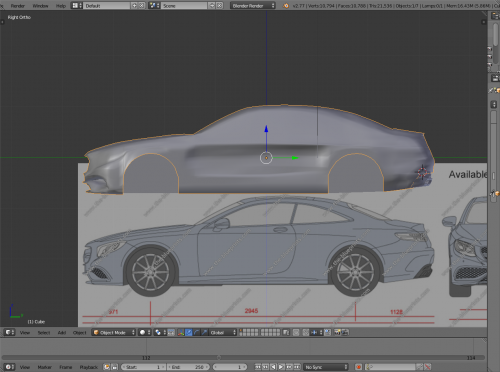Open the Global transform orientation dropdown
500x372 pixels.
point(222,332)
